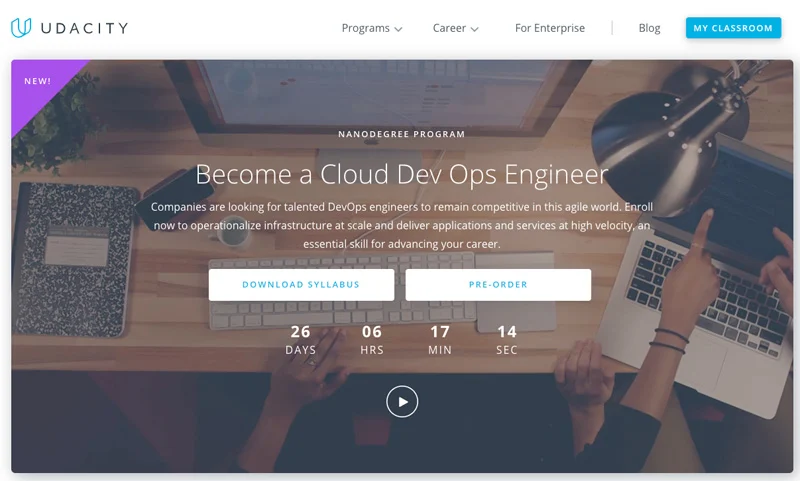Click the Udacity logo icon

click(21, 28)
